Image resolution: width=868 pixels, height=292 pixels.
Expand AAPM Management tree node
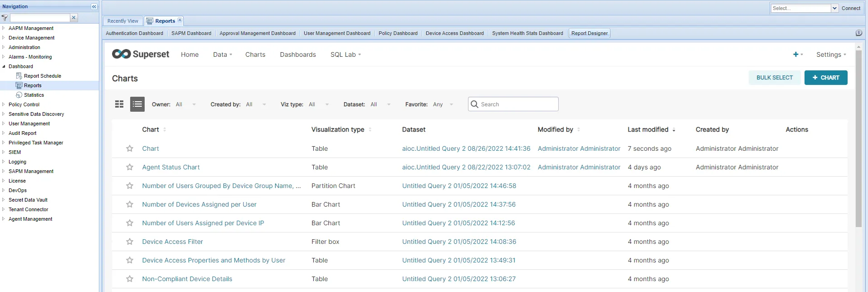4,28
